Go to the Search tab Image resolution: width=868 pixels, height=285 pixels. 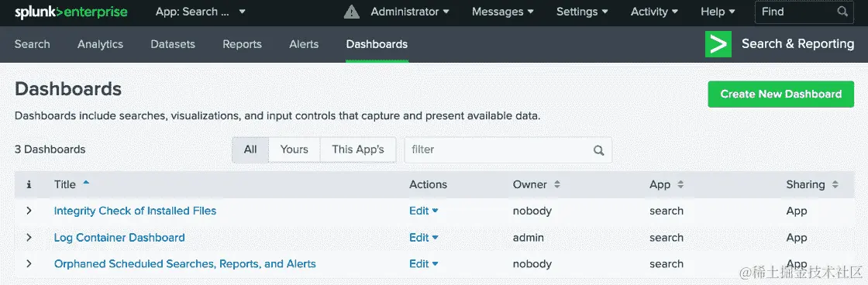(x=32, y=44)
